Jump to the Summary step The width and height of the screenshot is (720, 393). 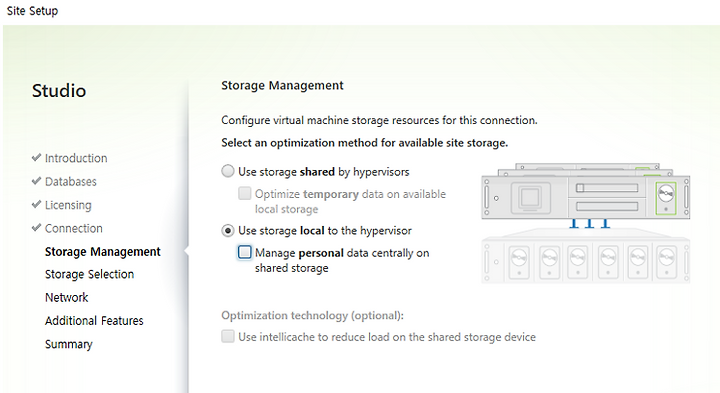69,344
